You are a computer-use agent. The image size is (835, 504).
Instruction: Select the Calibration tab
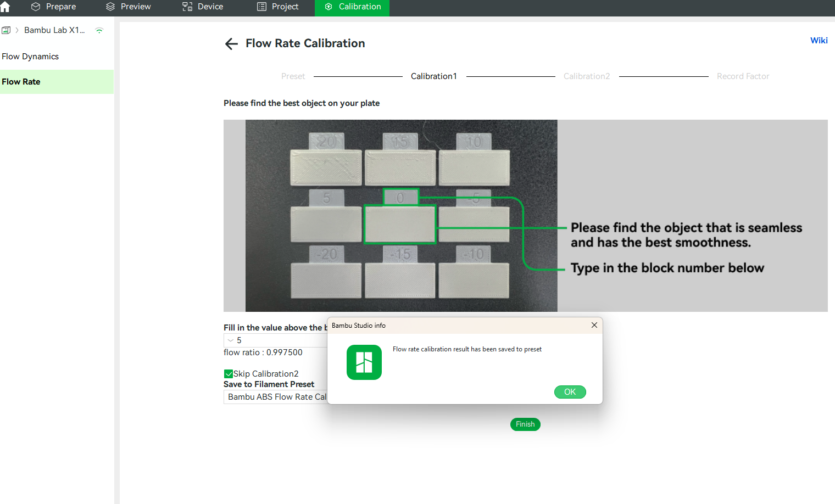pos(352,7)
